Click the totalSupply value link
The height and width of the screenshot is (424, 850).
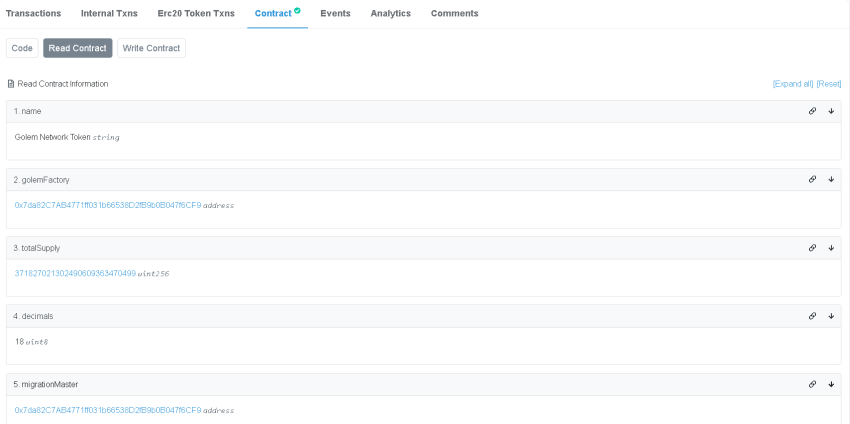pos(75,274)
